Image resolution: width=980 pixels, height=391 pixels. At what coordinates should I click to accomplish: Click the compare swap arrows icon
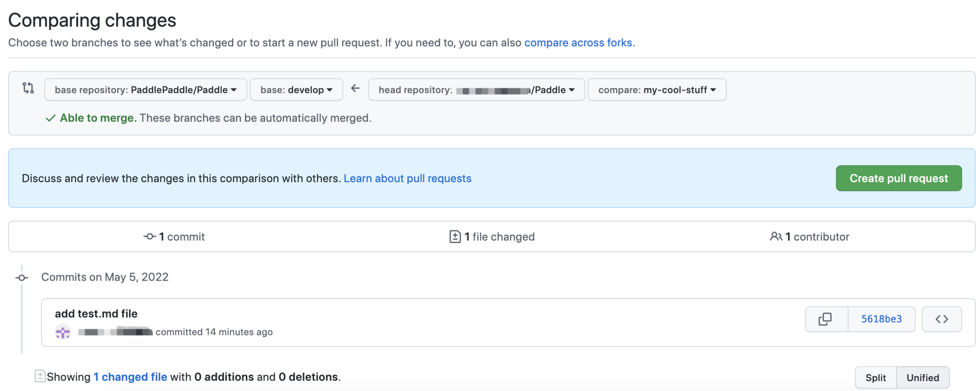(x=28, y=88)
